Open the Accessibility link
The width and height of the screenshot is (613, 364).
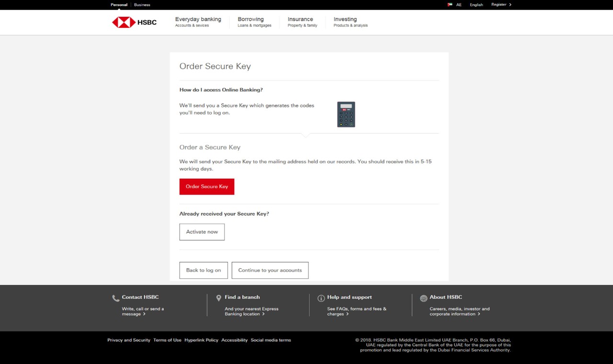[x=235, y=340]
